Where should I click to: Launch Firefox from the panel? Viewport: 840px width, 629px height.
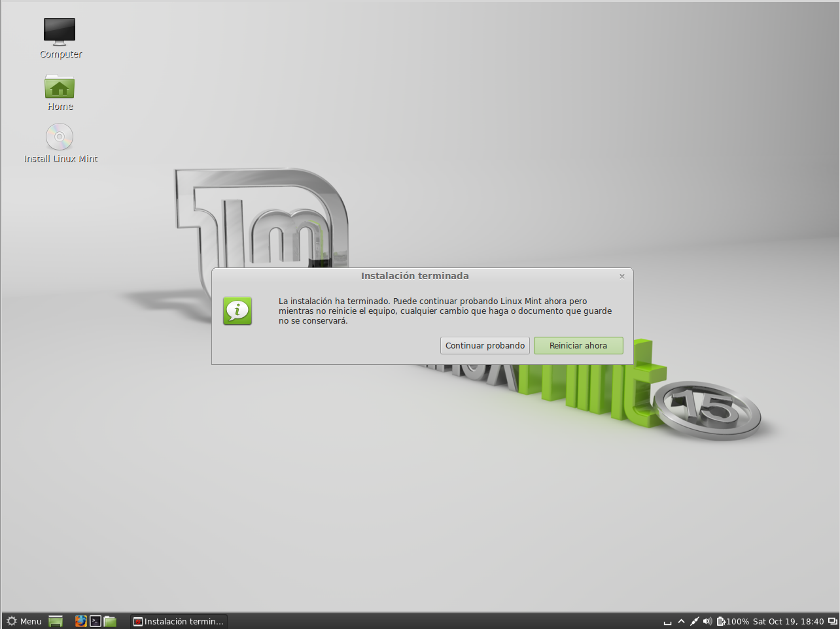tap(80, 621)
